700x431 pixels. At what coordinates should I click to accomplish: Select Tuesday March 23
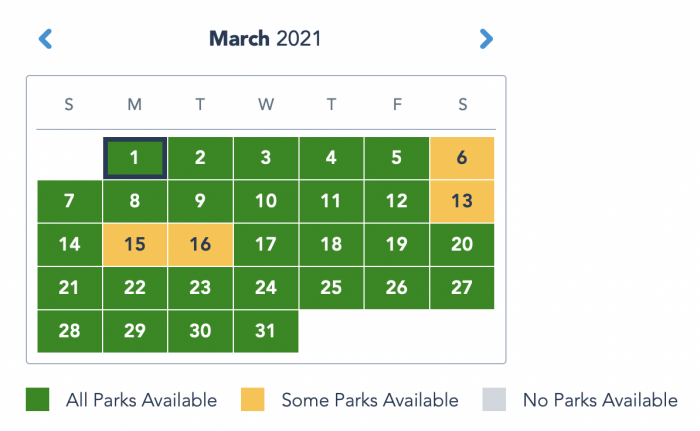click(x=200, y=288)
